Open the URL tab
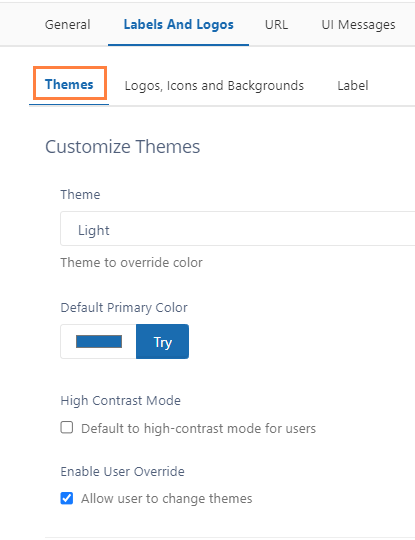Viewport: 415px width, 540px height. 276,24
